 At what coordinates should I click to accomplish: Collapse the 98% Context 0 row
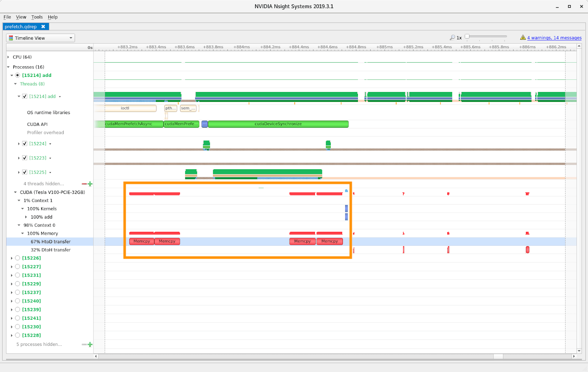tap(19, 225)
